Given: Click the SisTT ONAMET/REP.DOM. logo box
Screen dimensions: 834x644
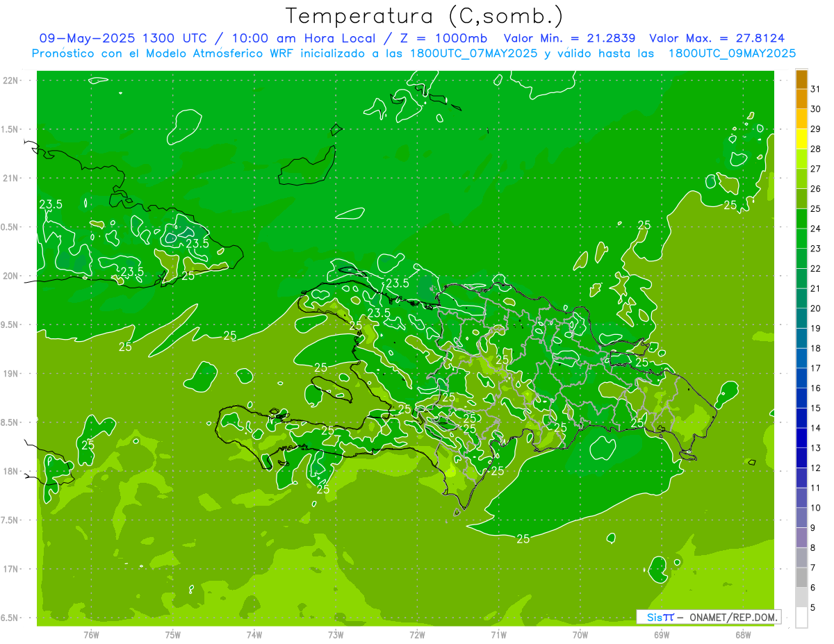Looking at the screenshot, I should click(x=709, y=617).
